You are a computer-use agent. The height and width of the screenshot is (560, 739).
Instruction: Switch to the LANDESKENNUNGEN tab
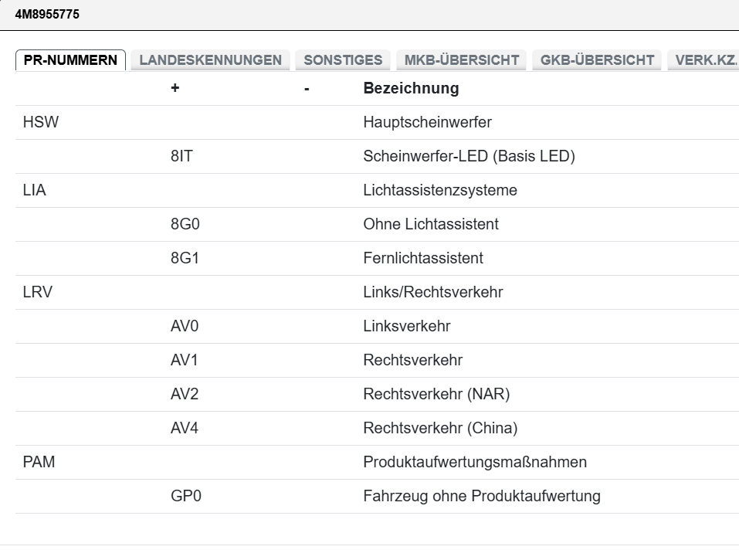[210, 60]
